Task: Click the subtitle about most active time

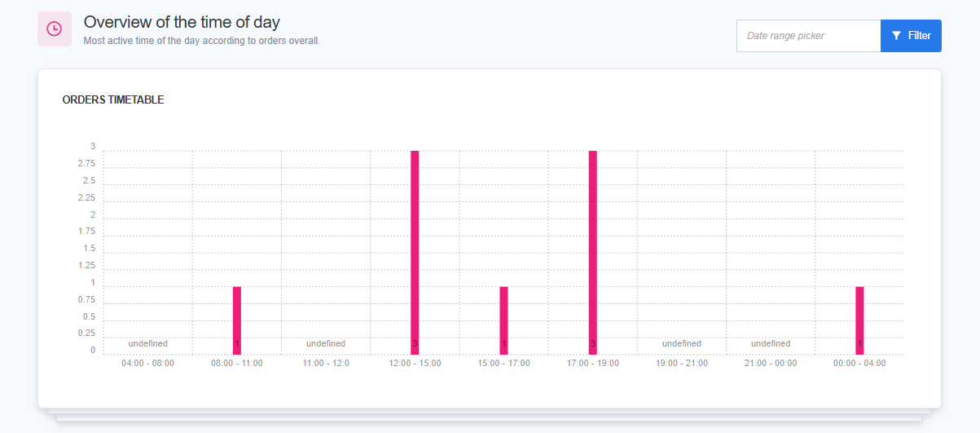Action: (201, 40)
